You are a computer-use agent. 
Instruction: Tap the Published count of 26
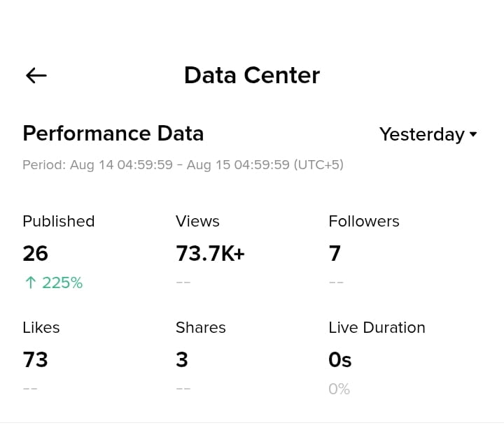coord(36,253)
